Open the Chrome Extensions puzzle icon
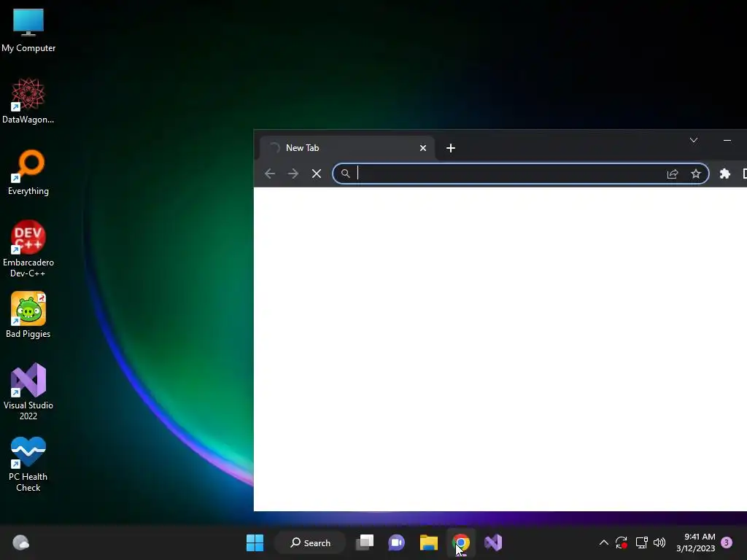Viewport: 747px width, 560px height. pyautogui.click(x=724, y=174)
